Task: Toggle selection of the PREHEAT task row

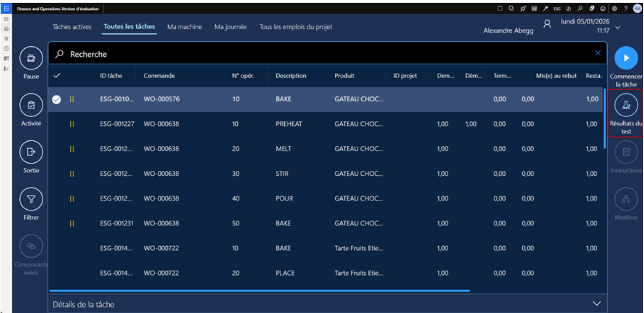Action: coord(56,124)
